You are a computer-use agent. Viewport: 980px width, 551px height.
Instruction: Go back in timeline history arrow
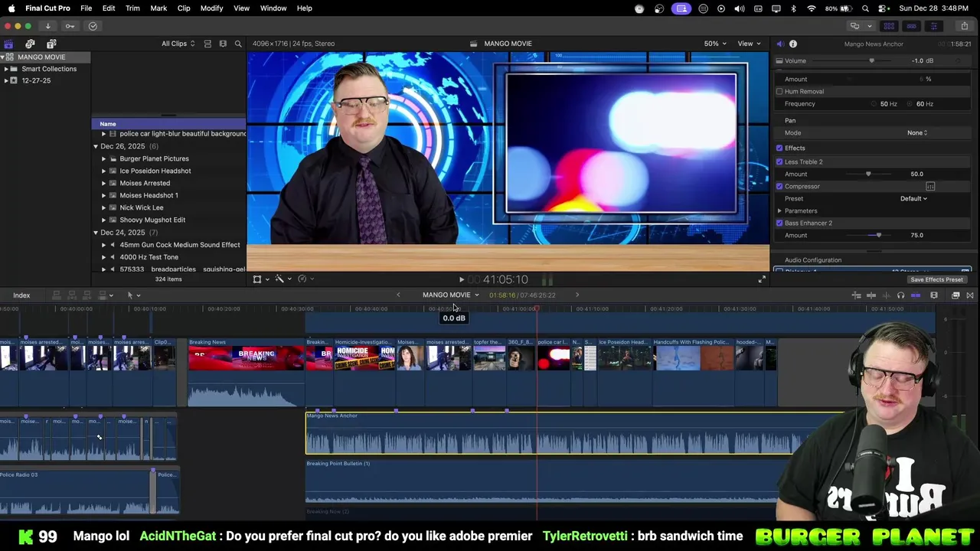click(x=398, y=295)
